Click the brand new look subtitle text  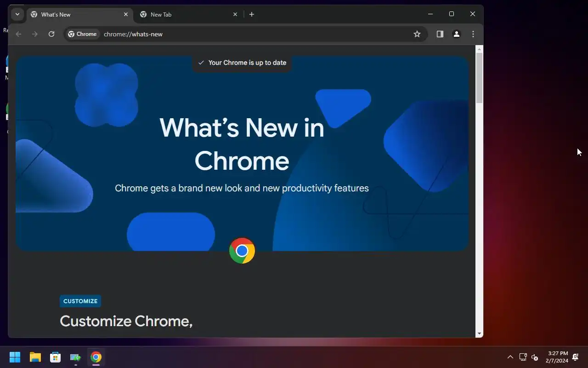[242, 188]
